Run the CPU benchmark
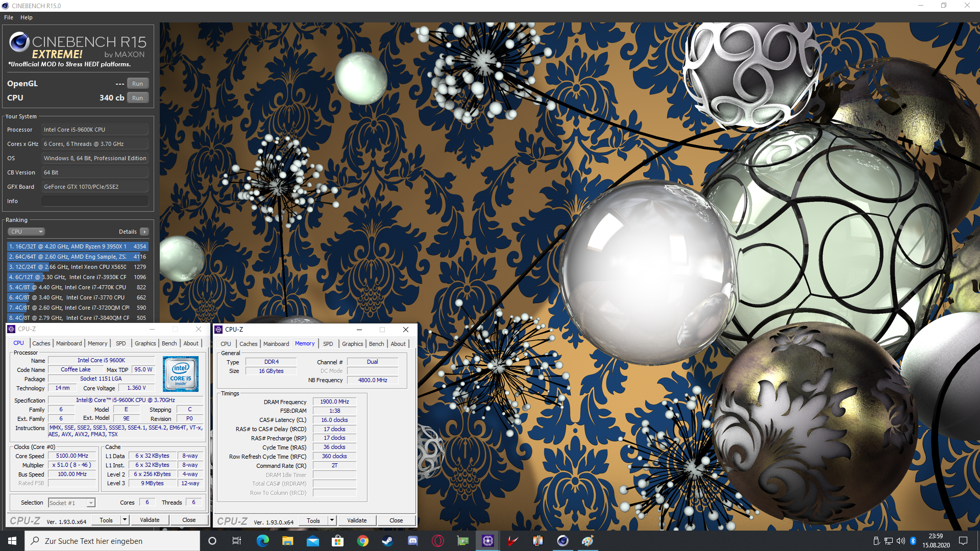The width and height of the screenshot is (980, 551). pyautogui.click(x=138, y=98)
